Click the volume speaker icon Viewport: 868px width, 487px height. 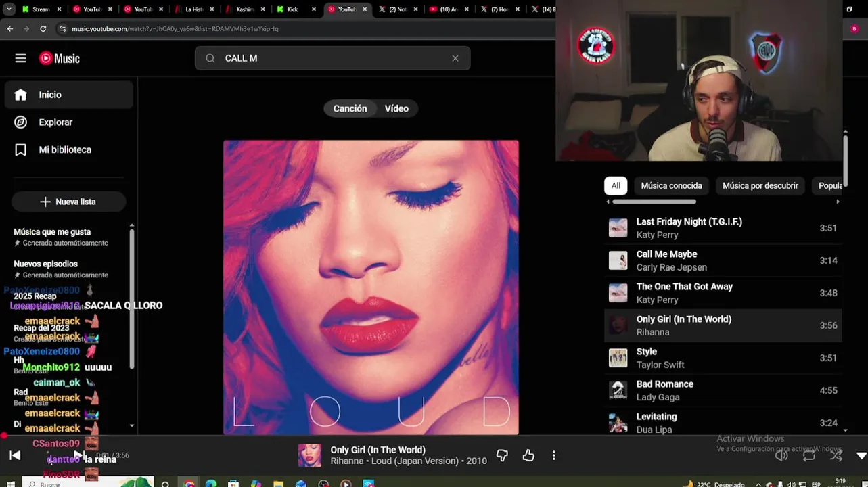781,455
